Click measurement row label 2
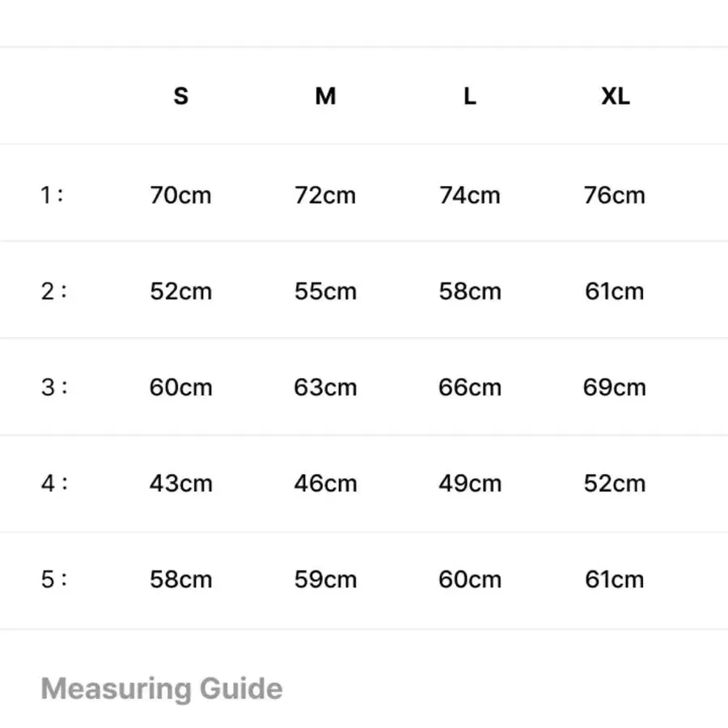Viewport: 728px width, 728px height. (53, 291)
